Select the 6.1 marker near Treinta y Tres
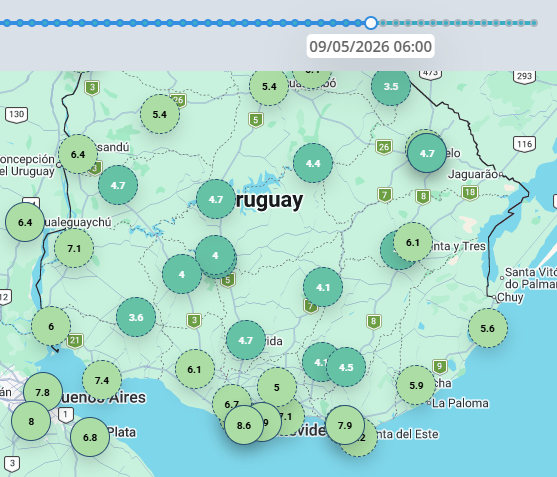The image size is (557, 477). click(x=413, y=242)
